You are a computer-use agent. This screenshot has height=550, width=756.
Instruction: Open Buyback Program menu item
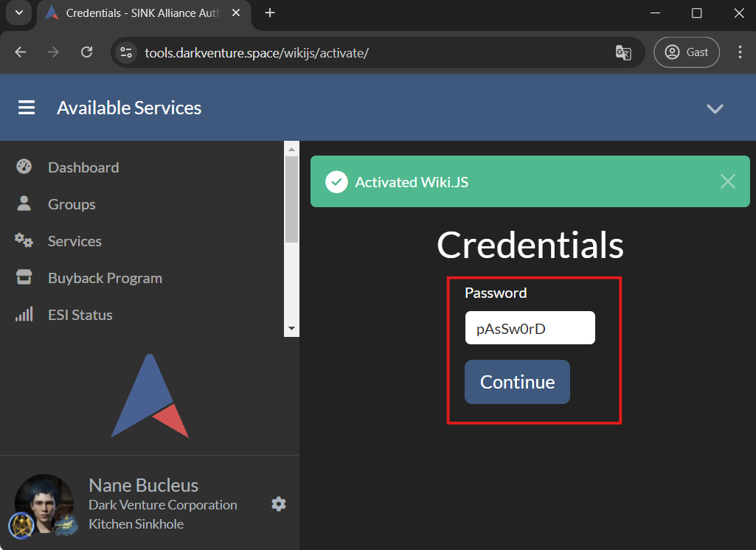[105, 278]
